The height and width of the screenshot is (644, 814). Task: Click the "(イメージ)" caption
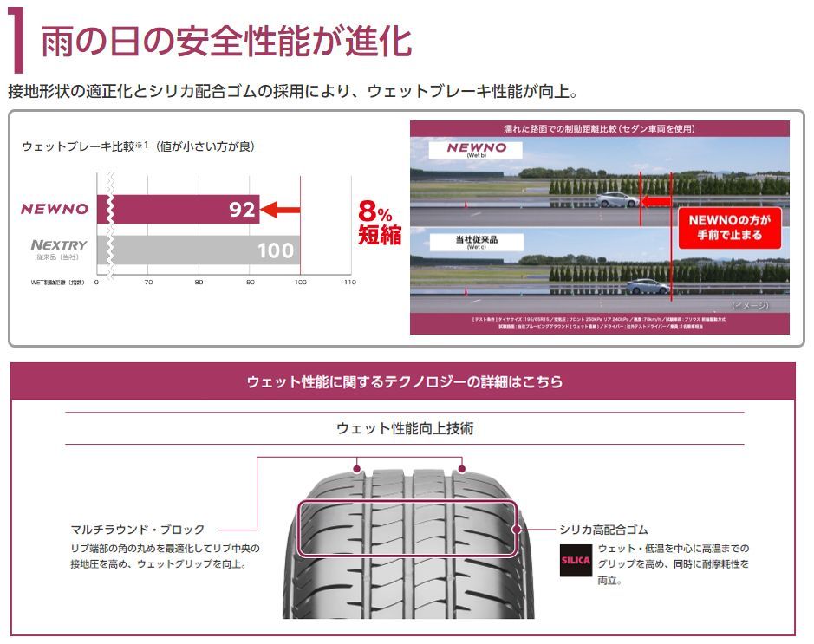750,305
